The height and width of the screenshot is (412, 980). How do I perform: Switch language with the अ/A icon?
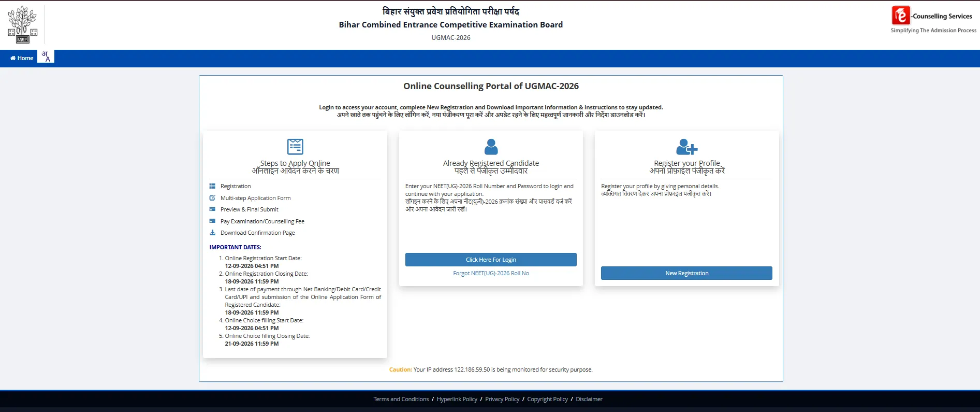[x=46, y=56]
